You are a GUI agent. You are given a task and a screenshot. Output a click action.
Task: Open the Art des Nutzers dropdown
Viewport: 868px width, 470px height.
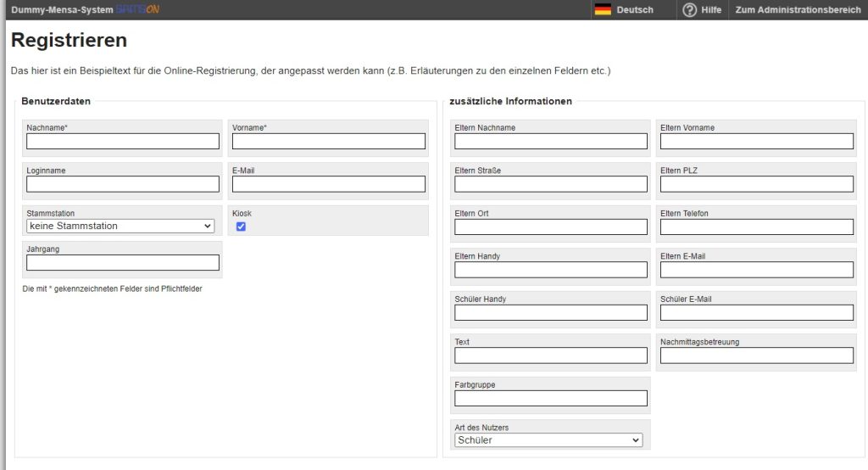point(548,440)
